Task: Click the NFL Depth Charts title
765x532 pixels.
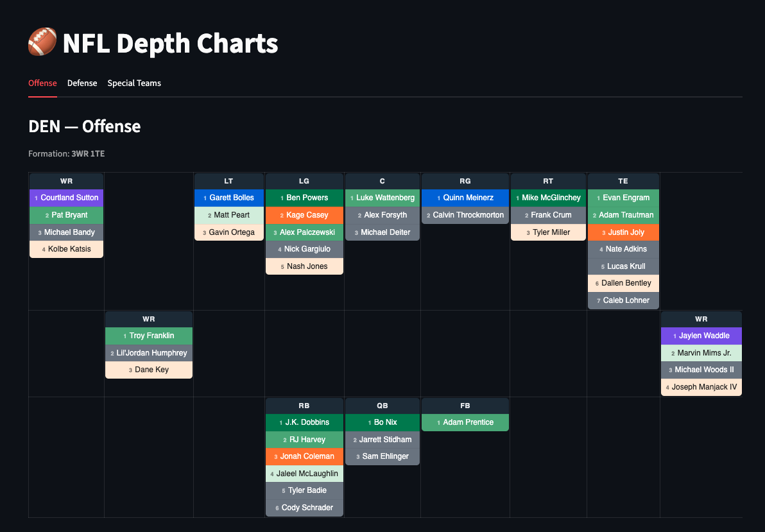Action: pos(170,43)
